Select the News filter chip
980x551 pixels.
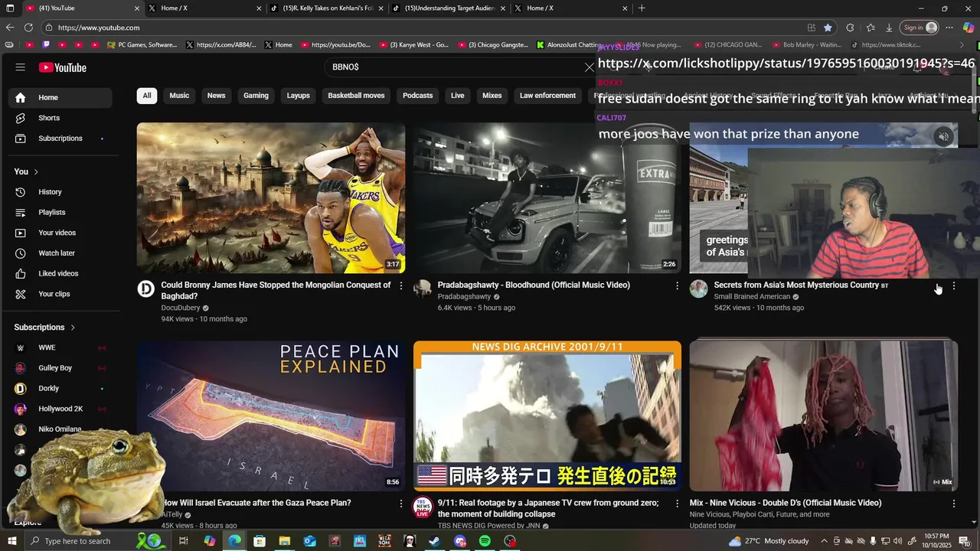[217, 96]
